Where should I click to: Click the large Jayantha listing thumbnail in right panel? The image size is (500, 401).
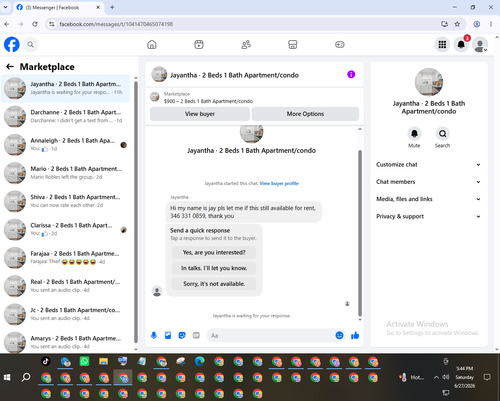click(429, 82)
